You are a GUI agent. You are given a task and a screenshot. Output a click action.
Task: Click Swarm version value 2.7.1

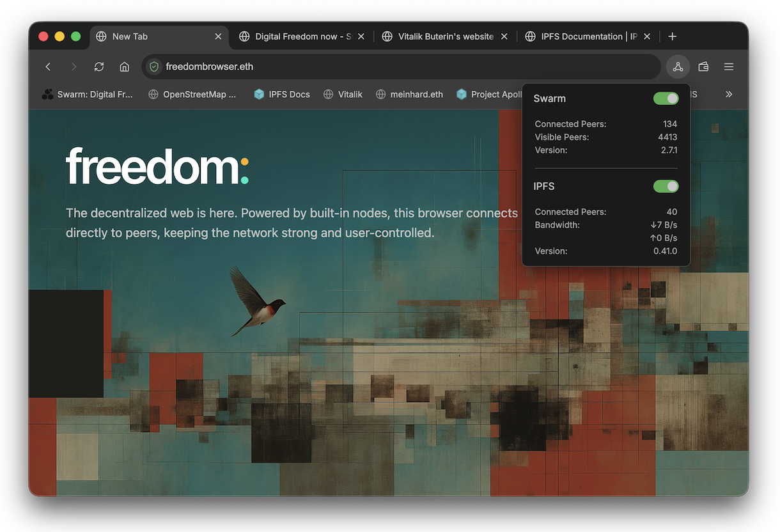[x=669, y=150]
